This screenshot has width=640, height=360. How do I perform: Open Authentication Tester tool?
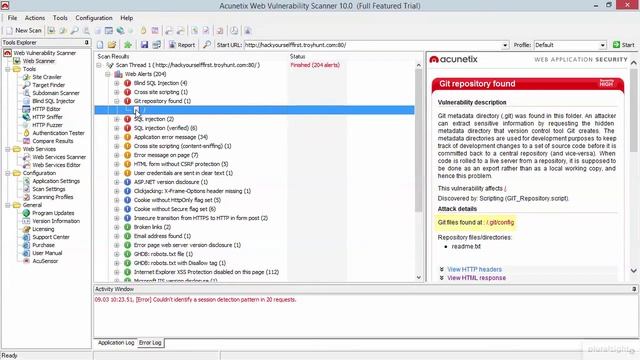[58, 133]
